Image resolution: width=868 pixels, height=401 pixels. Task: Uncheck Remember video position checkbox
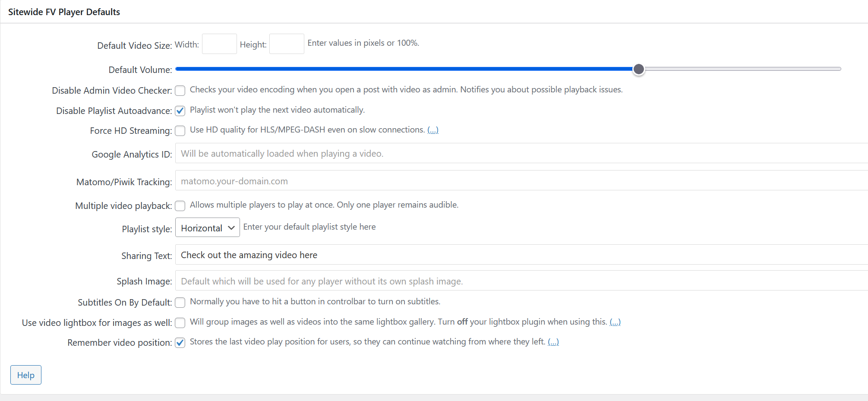tap(180, 343)
